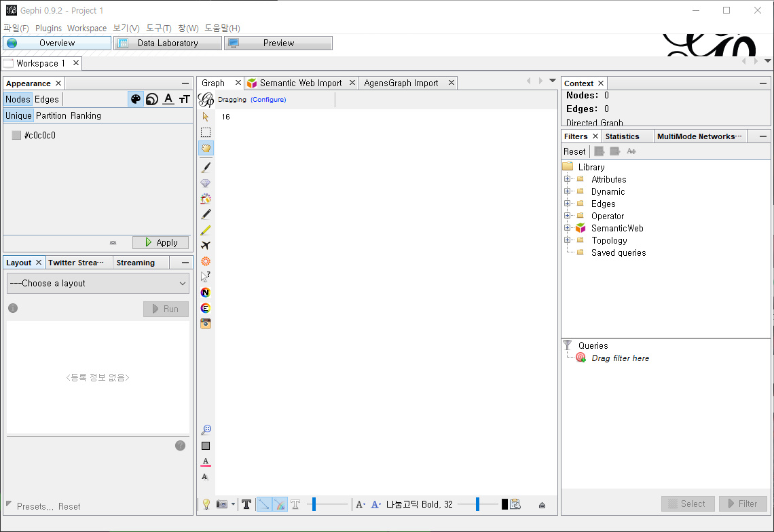Toggle the light bulb background color button
This screenshot has height=532, width=774.
point(206,504)
